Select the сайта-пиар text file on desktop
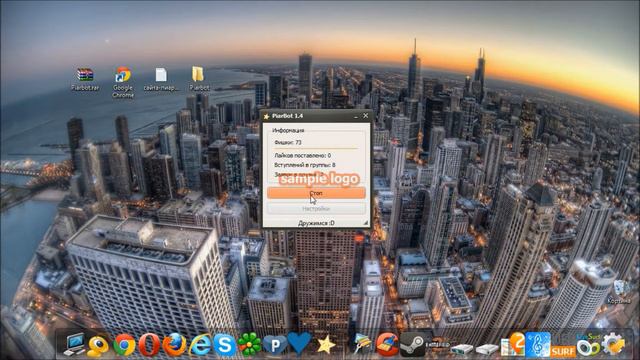 [161, 79]
